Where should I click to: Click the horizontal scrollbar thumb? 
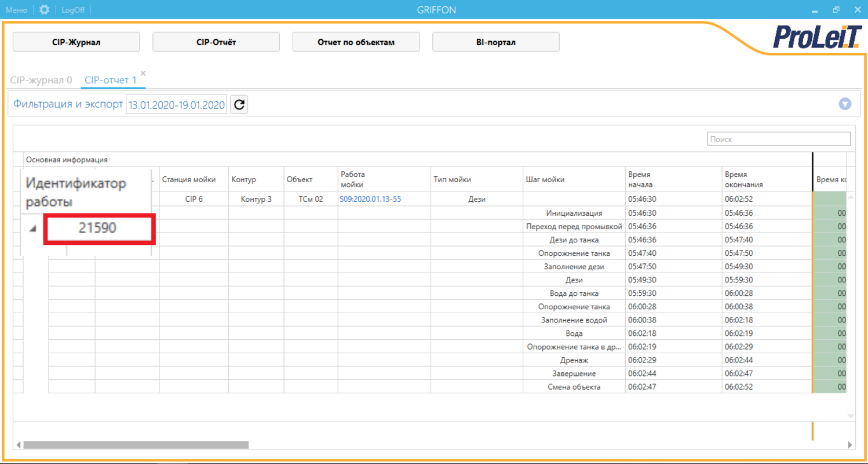pyautogui.click(x=136, y=445)
